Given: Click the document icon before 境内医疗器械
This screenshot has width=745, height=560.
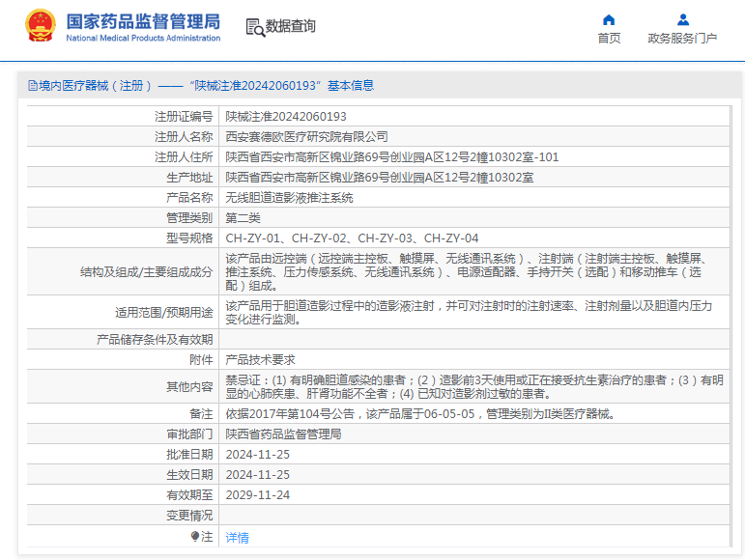Looking at the screenshot, I should pos(32,85).
